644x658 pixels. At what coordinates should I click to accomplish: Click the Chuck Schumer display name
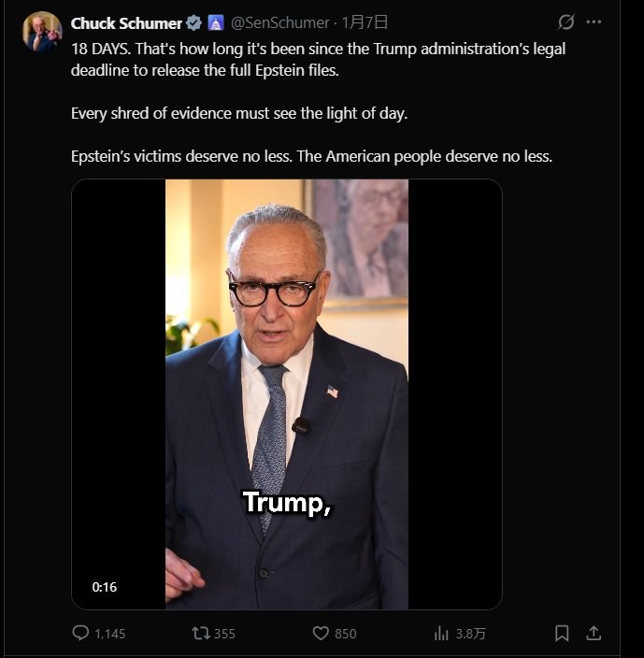[126, 22]
